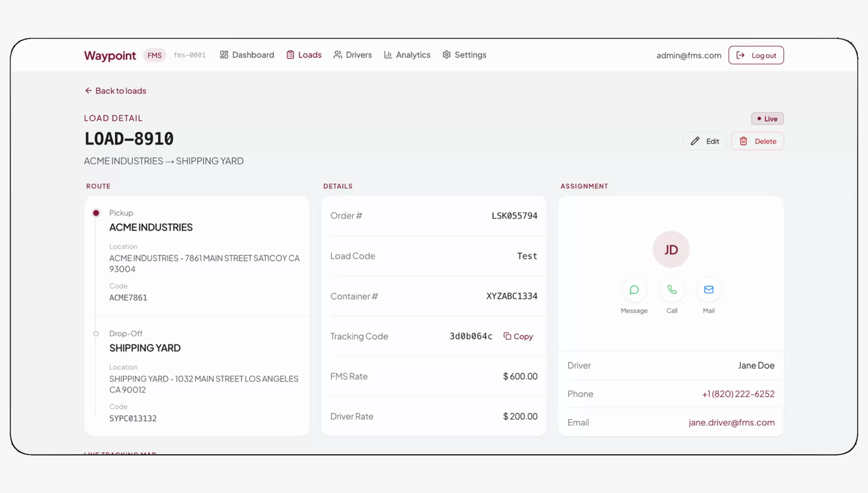Image resolution: width=868 pixels, height=493 pixels.
Task: Open the Settings page
Action: point(464,55)
